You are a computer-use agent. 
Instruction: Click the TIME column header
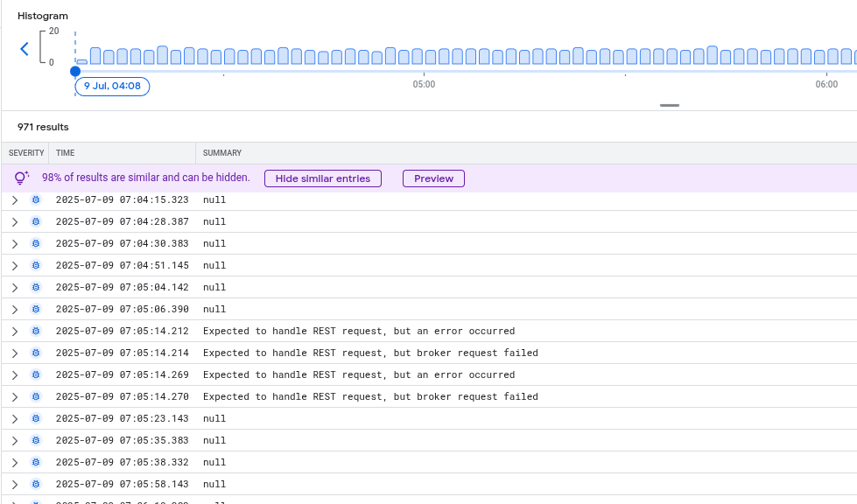(x=65, y=153)
